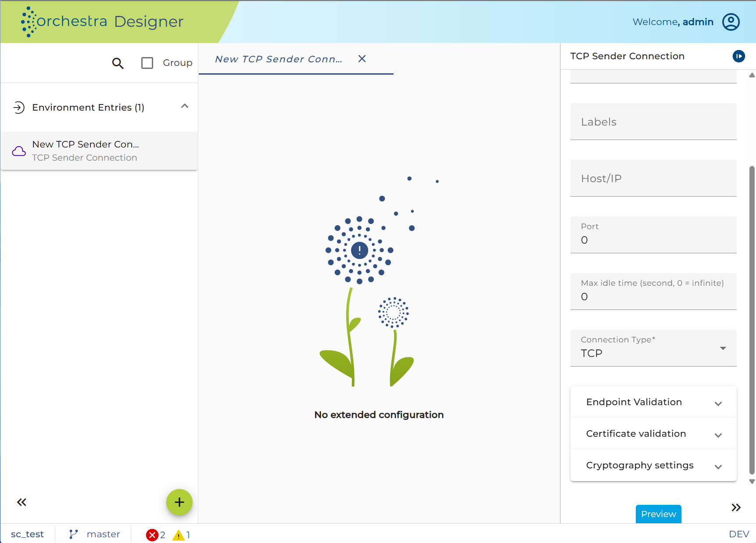Focus the Labels input field
Image resolution: width=756 pixels, height=543 pixels.
pyautogui.click(x=653, y=122)
